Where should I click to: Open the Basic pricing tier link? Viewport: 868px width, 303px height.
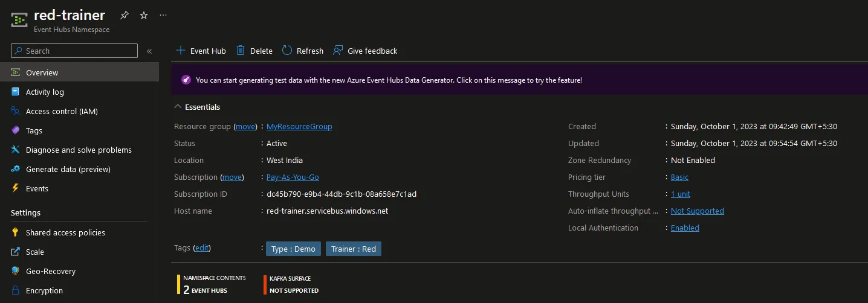tap(679, 177)
